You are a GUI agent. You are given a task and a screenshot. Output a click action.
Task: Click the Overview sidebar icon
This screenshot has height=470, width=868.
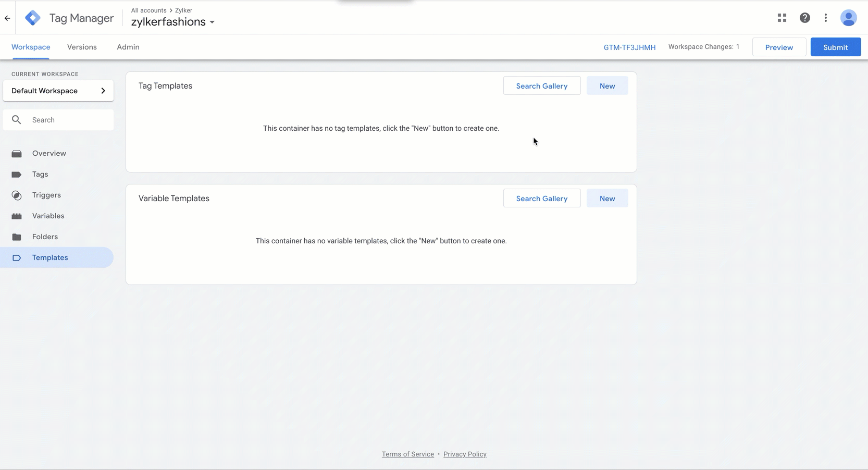tap(17, 154)
